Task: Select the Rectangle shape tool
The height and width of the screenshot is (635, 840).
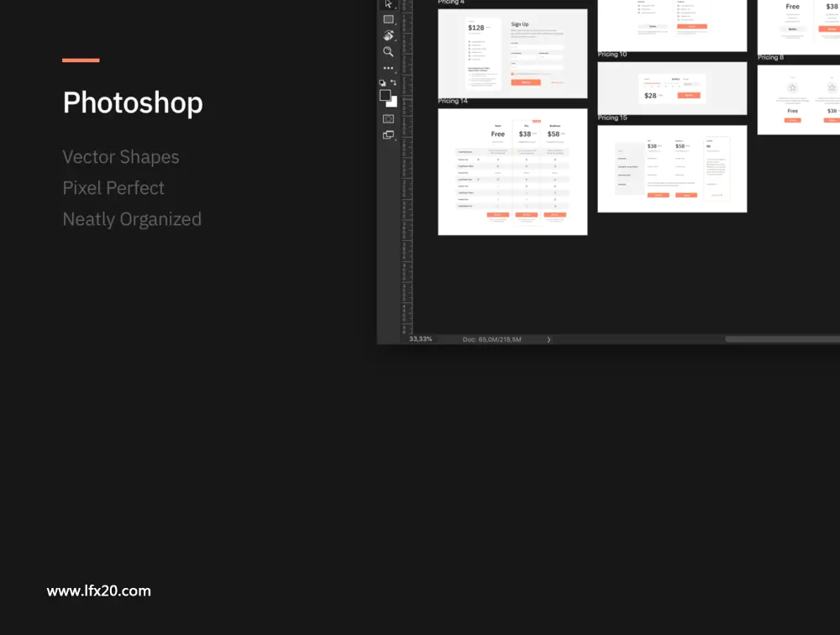Action: click(x=388, y=20)
